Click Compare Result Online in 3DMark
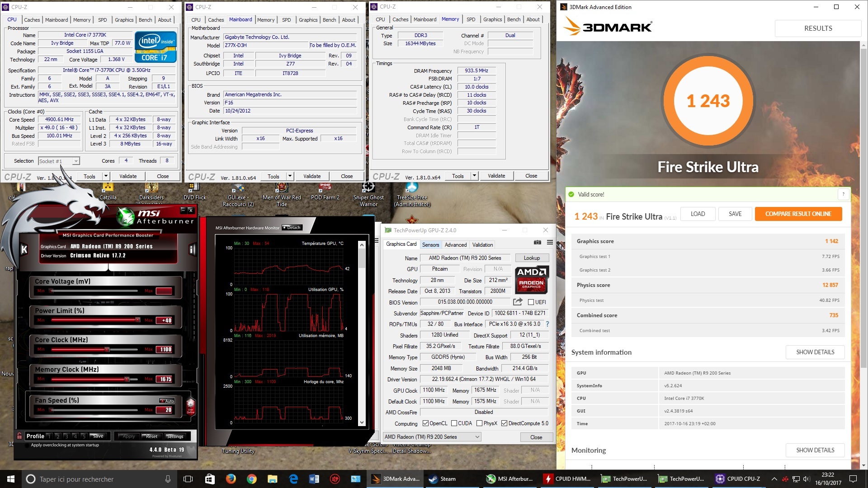 tap(798, 214)
